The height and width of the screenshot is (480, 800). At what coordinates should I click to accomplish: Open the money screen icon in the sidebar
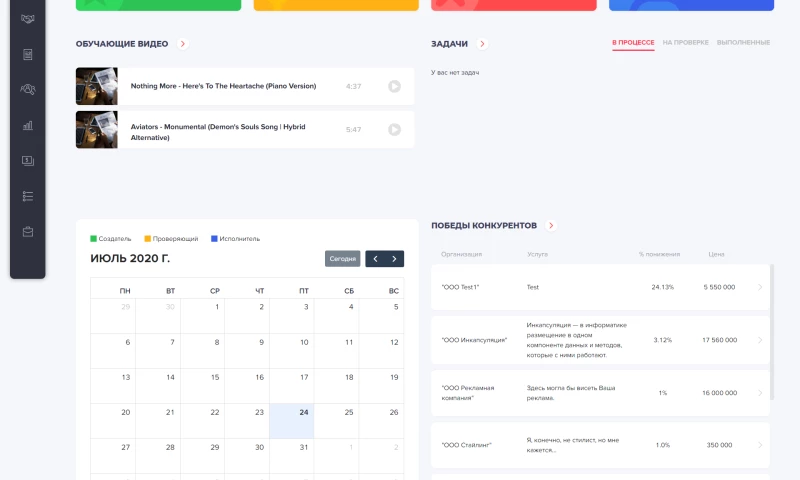click(28, 161)
